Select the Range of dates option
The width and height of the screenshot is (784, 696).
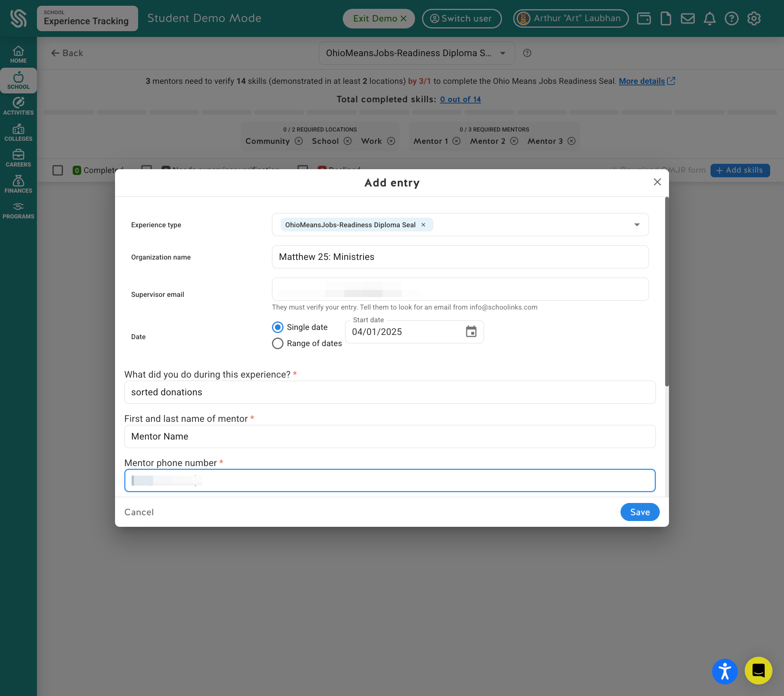coord(277,343)
